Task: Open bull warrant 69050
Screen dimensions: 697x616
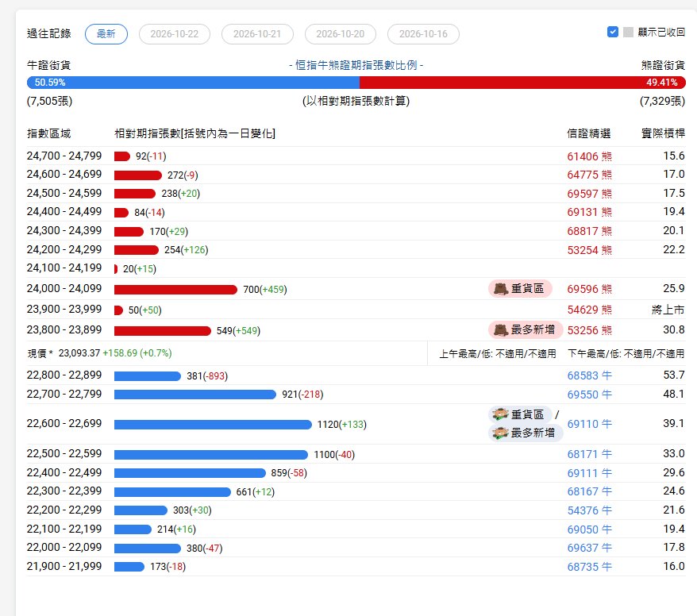Action: [589, 529]
